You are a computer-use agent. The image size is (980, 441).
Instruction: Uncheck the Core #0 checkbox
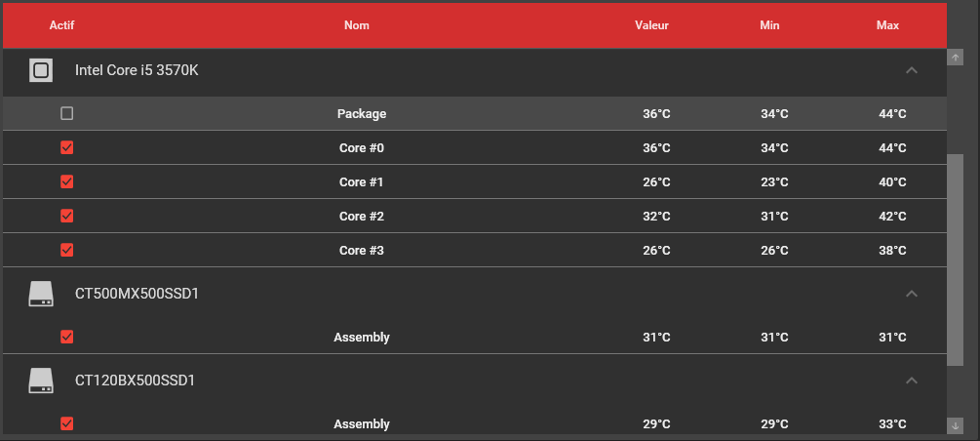[x=67, y=148]
